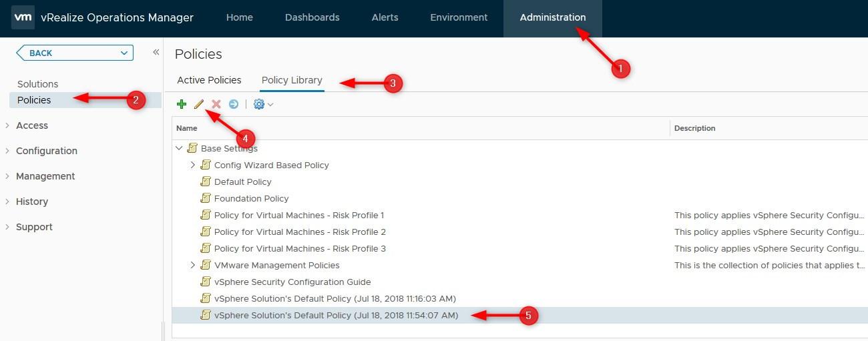Image resolution: width=868 pixels, height=341 pixels.
Task: Expand the Management section
Action: [45, 176]
